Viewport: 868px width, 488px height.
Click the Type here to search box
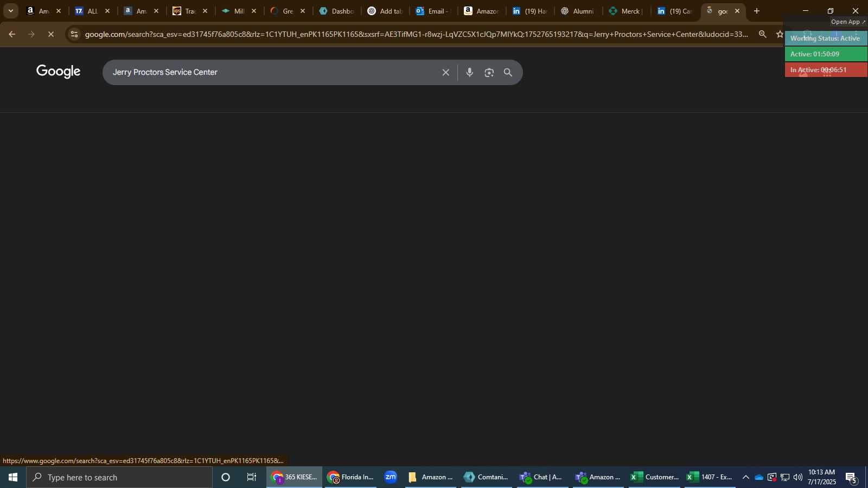click(119, 477)
